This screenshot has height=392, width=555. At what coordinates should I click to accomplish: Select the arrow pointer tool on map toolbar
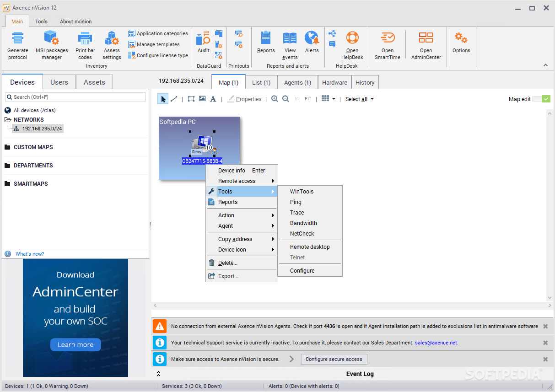(163, 99)
